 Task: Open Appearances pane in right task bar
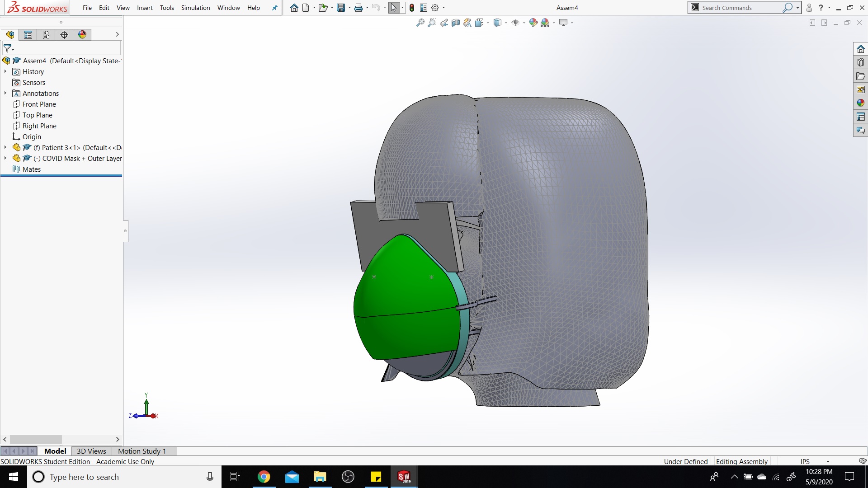tap(860, 103)
